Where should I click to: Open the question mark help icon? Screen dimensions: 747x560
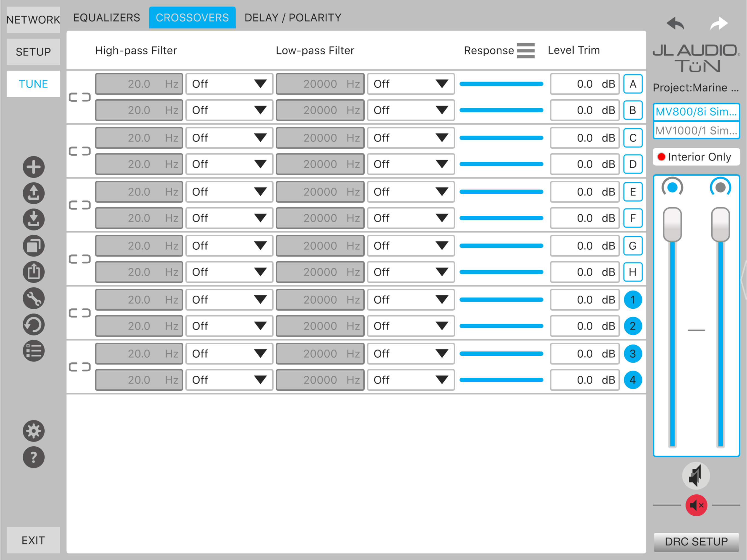[x=33, y=457]
